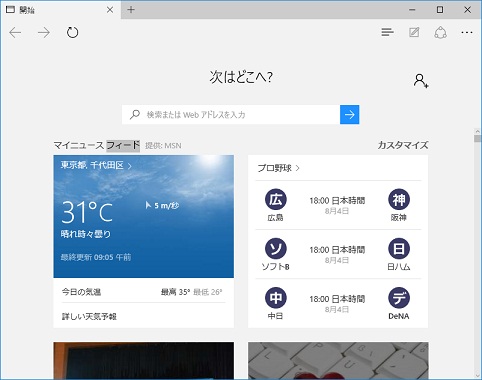Open the keyboard news thumbnail
The image size is (482, 380).
[x=338, y=361]
